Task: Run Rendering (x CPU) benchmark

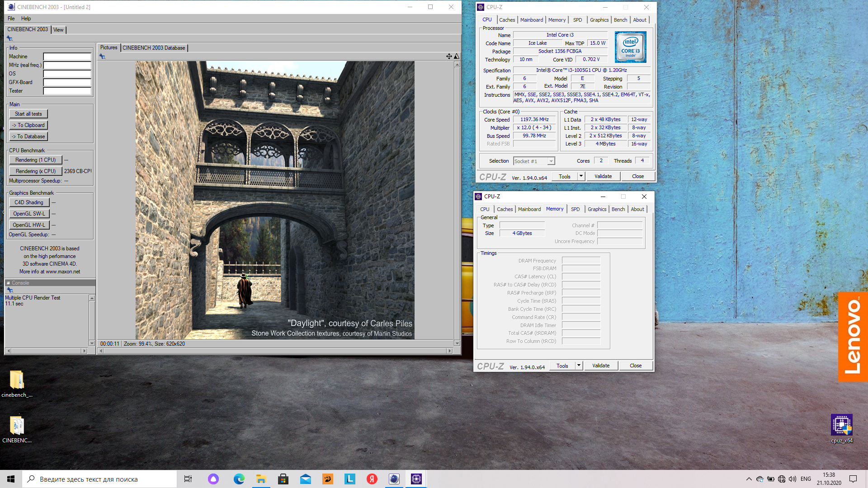Action: click(35, 171)
